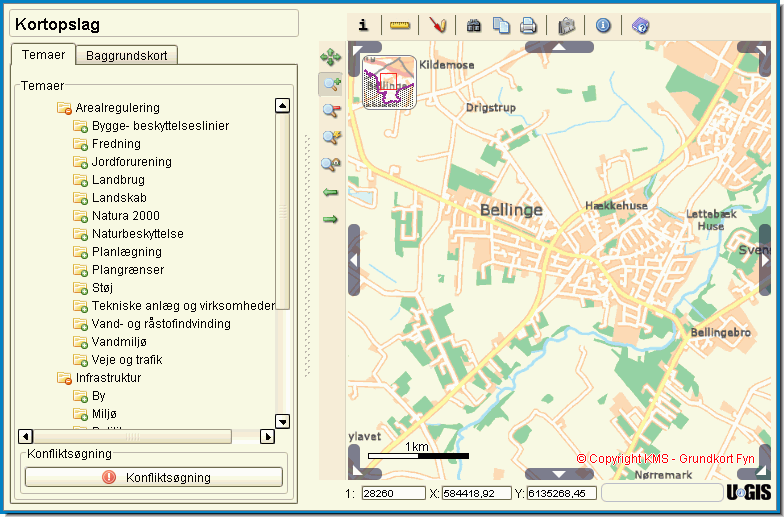Pan map toward the top-left corner arrow
The height and width of the screenshot is (517, 784).
(358, 52)
